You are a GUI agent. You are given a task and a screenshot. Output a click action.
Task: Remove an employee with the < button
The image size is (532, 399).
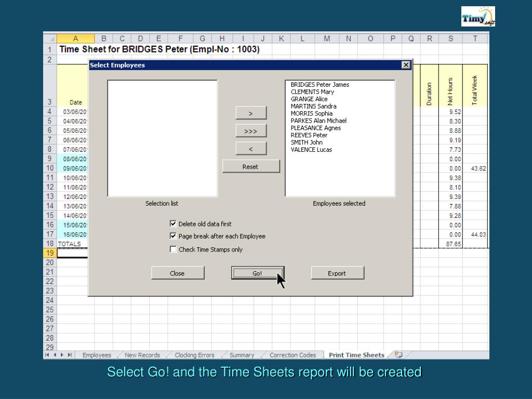pos(251,149)
